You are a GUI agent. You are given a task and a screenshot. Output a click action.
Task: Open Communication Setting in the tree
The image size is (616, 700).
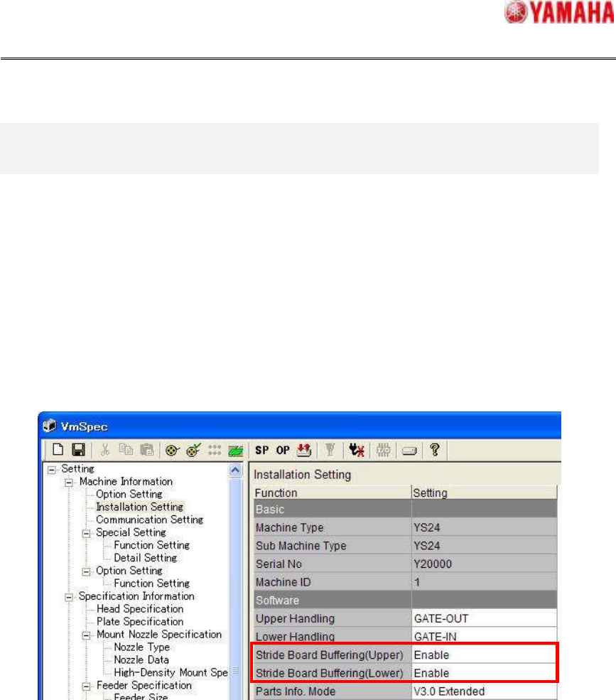tap(149, 519)
